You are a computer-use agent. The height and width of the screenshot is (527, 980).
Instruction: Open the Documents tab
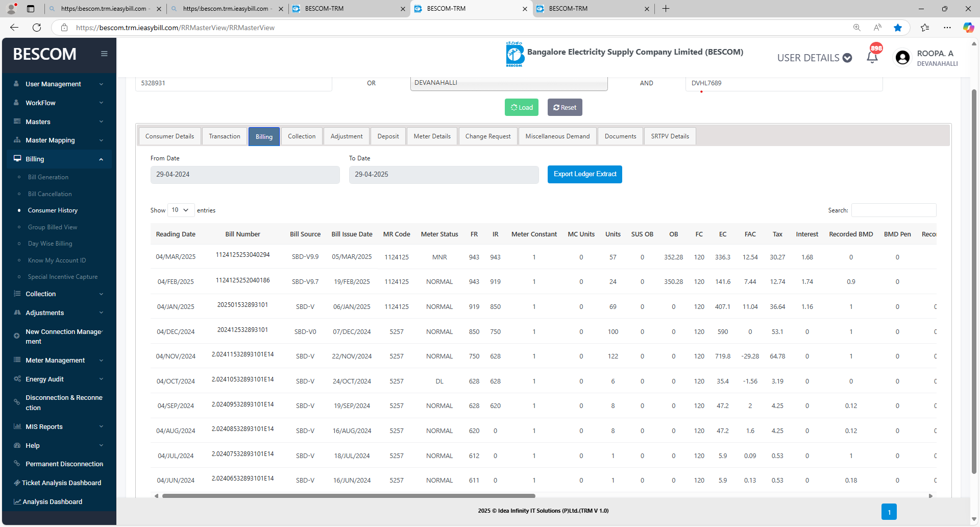(x=621, y=136)
